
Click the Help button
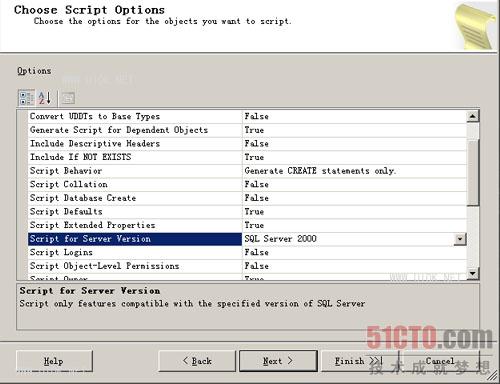pyautogui.click(x=54, y=361)
